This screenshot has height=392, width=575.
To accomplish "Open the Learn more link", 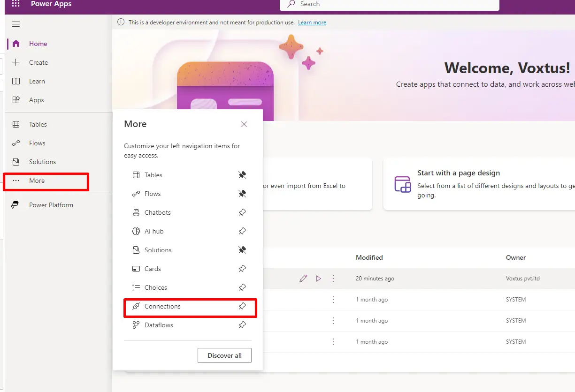I will pyautogui.click(x=312, y=23).
